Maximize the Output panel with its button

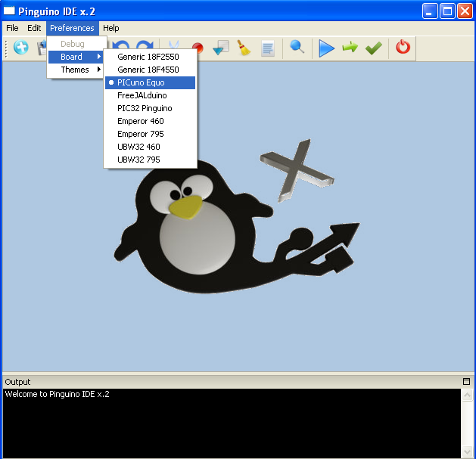coord(466,382)
